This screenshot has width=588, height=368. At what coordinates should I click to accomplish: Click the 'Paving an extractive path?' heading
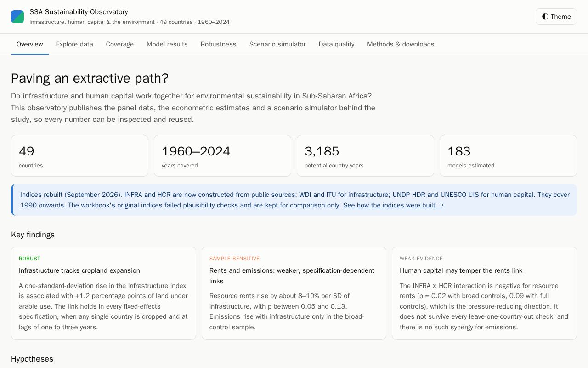pyautogui.click(x=90, y=78)
